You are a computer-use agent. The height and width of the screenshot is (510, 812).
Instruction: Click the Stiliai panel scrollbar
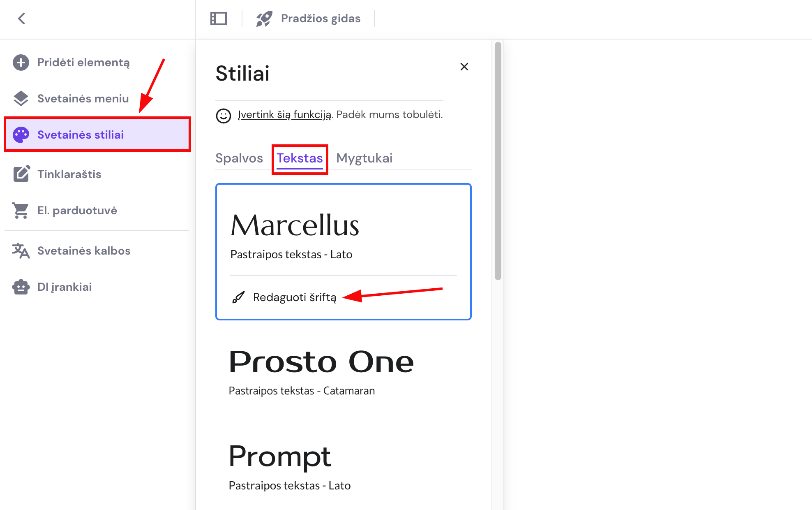[x=498, y=160]
